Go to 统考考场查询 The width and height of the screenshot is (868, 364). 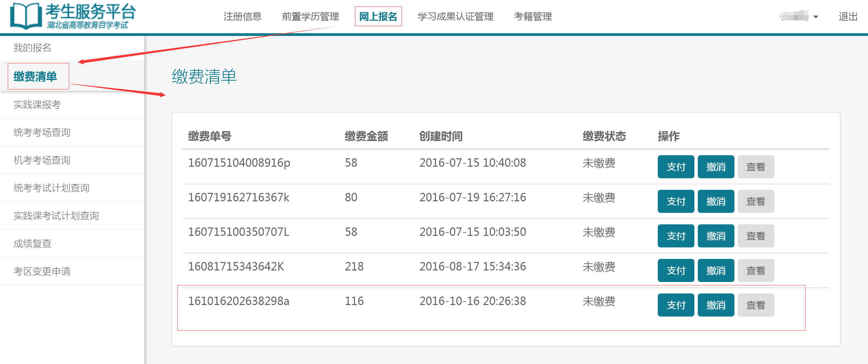pos(41,133)
